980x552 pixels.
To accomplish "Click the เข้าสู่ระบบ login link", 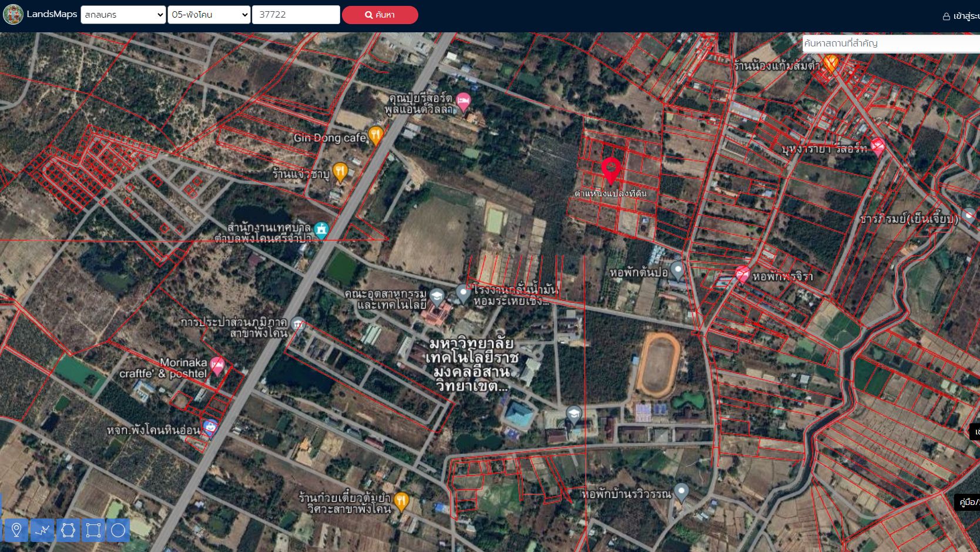I will [961, 16].
